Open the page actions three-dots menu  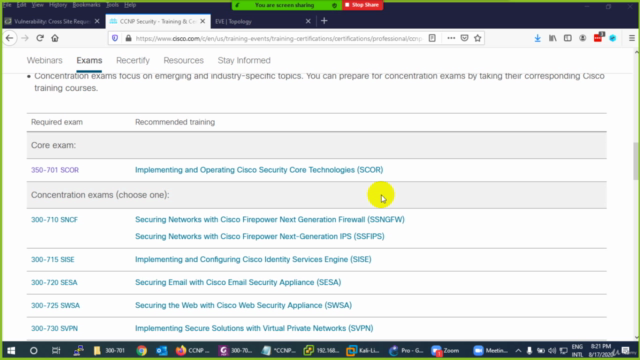click(451, 38)
